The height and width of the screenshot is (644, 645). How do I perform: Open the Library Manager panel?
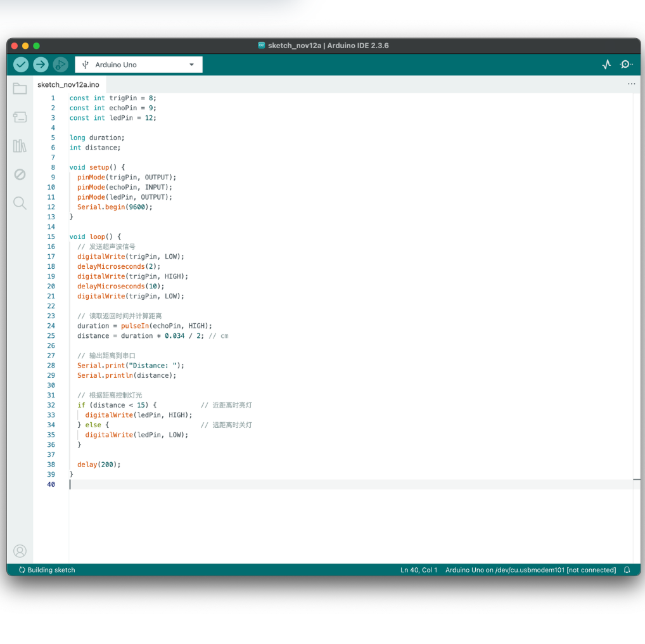pos(20,146)
